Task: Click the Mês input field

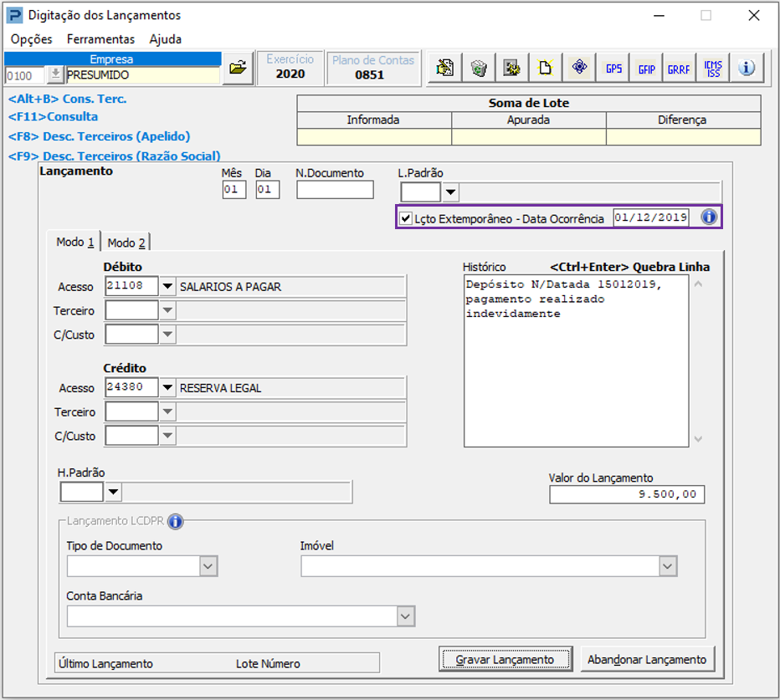Action: 234,189
